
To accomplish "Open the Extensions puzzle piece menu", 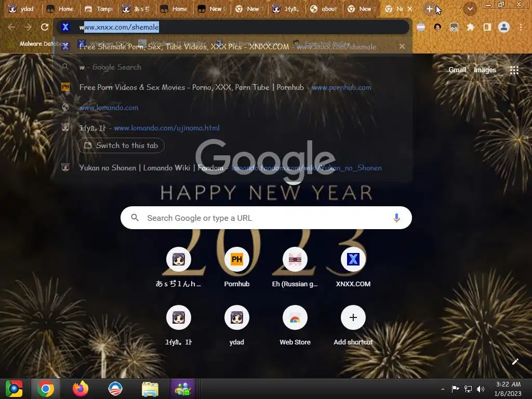I will point(471,27).
